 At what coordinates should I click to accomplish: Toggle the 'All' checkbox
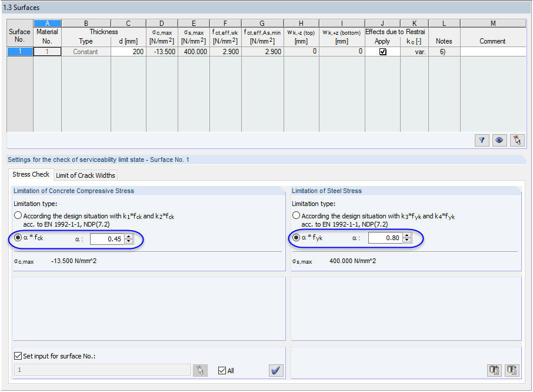click(221, 370)
